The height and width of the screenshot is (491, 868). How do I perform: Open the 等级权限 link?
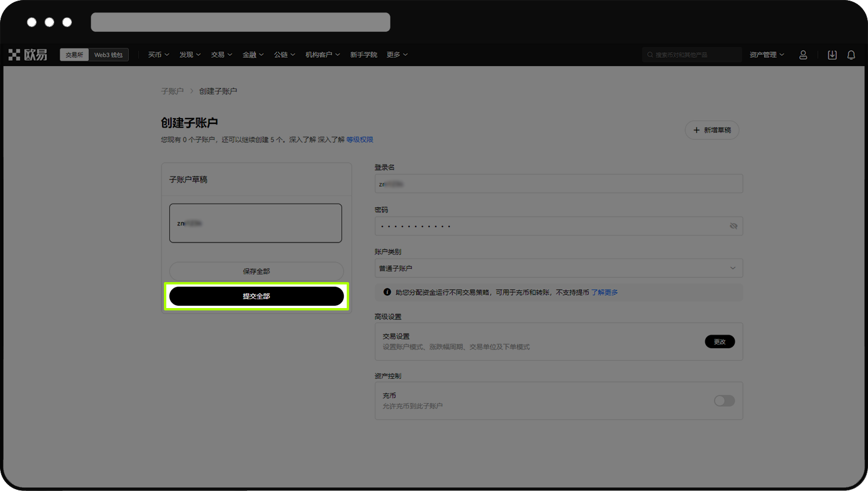pyautogui.click(x=360, y=140)
